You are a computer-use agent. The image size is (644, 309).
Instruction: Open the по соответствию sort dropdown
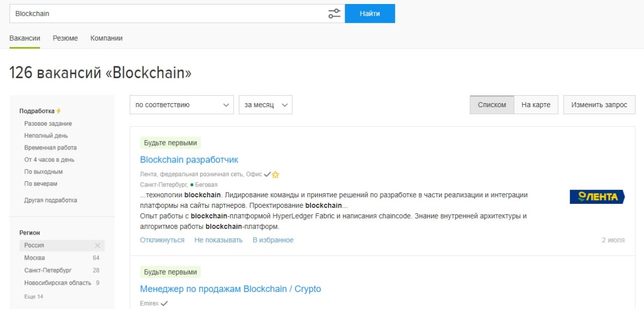pos(182,105)
